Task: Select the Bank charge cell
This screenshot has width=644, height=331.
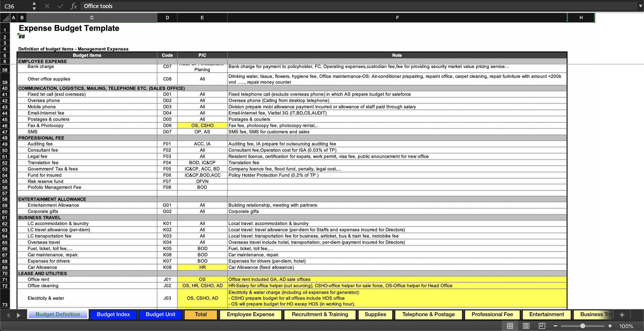Action: click(87, 68)
